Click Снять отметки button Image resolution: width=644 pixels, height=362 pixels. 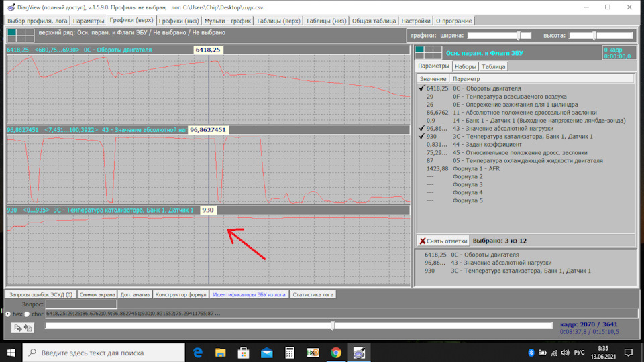[443, 241]
